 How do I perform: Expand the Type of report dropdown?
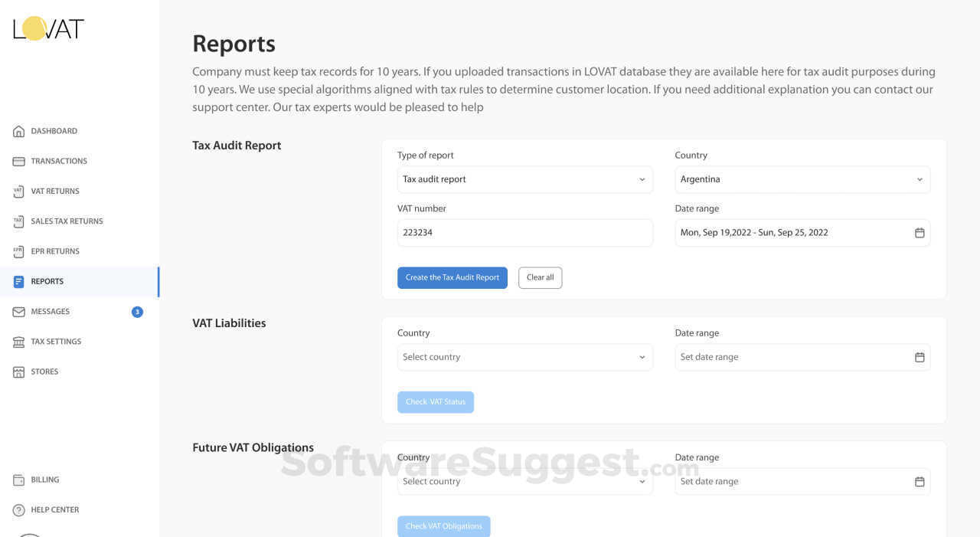click(524, 179)
